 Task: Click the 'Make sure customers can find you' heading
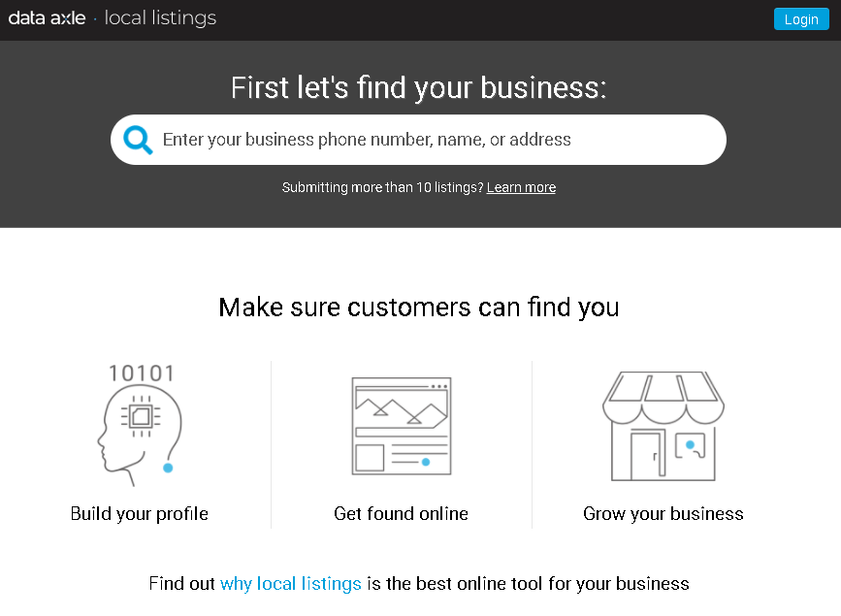click(418, 308)
